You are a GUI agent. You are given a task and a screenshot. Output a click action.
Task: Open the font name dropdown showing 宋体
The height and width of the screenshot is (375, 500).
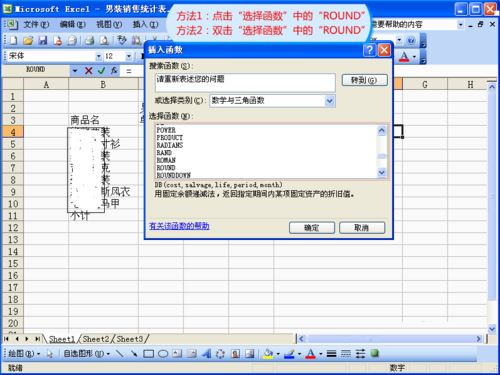click(x=99, y=56)
